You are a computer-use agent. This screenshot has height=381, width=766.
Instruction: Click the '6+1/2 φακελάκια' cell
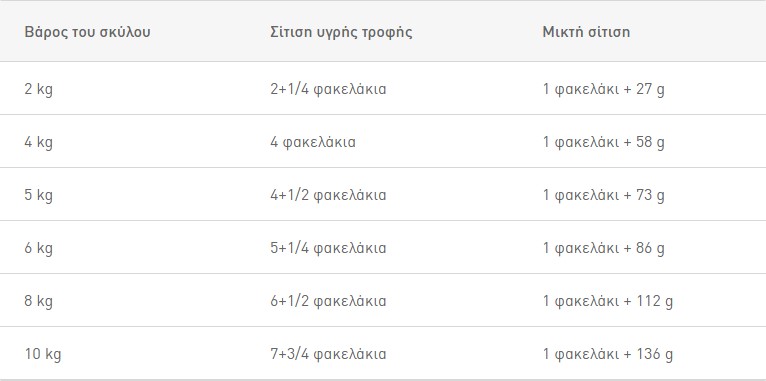328,301
